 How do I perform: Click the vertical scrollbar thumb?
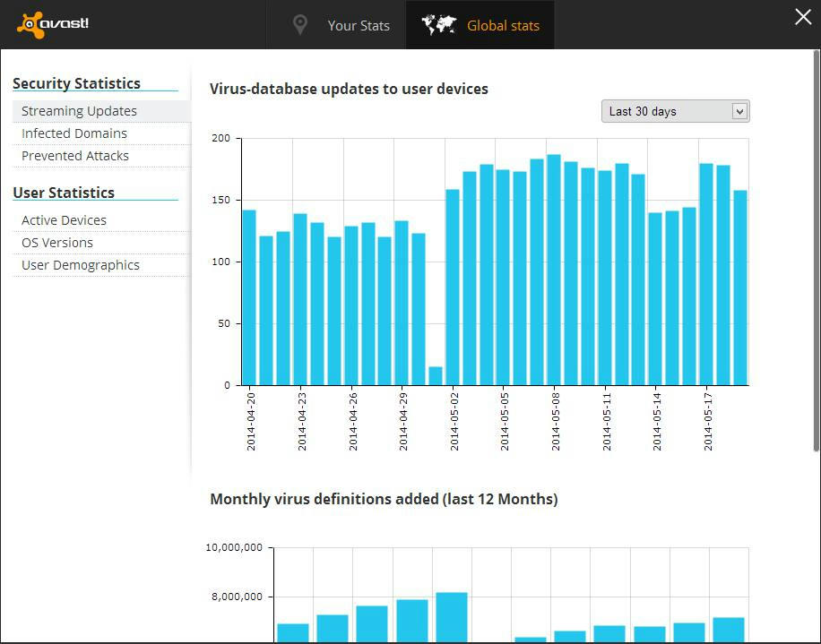[x=817, y=251]
